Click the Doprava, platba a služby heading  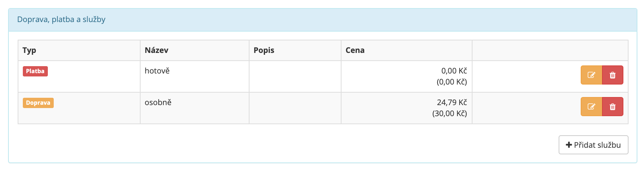(x=61, y=19)
